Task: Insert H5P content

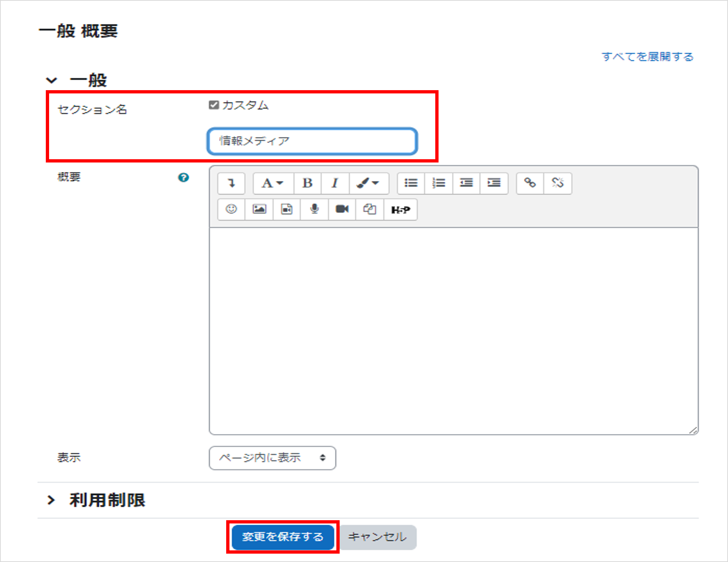Action: coord(400,209)
